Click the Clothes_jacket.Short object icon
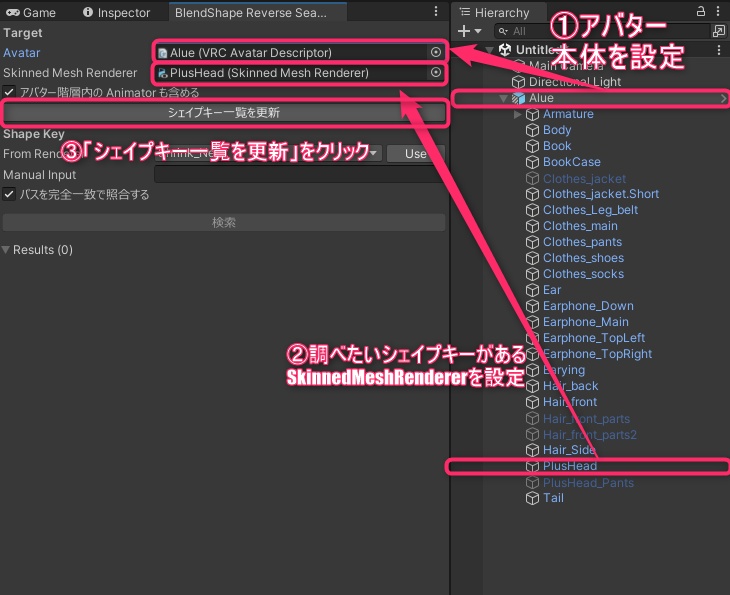730x595 pixels. [x=532, y=194]
